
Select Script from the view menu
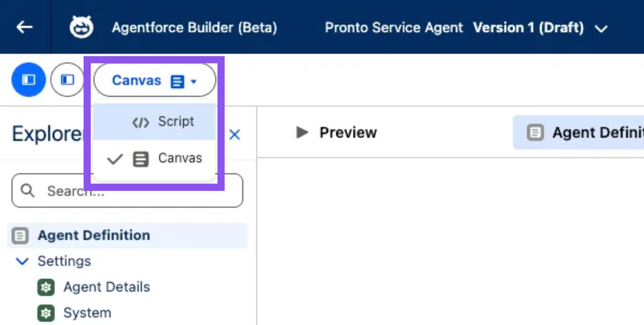tap(175, 122)
